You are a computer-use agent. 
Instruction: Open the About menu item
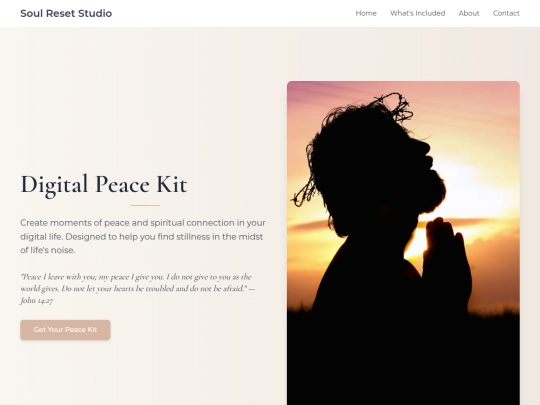(x=469, y=13)
